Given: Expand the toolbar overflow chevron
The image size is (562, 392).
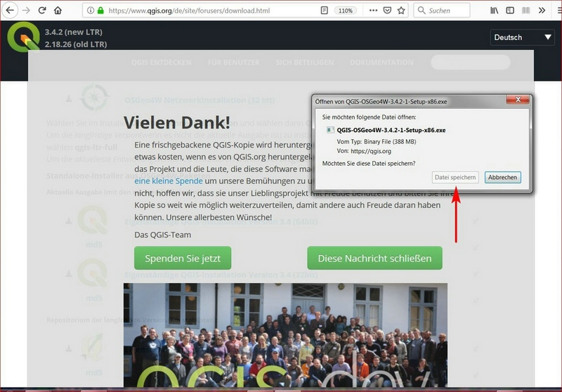Looking at the screenshot, I should [x=542, y=11].
